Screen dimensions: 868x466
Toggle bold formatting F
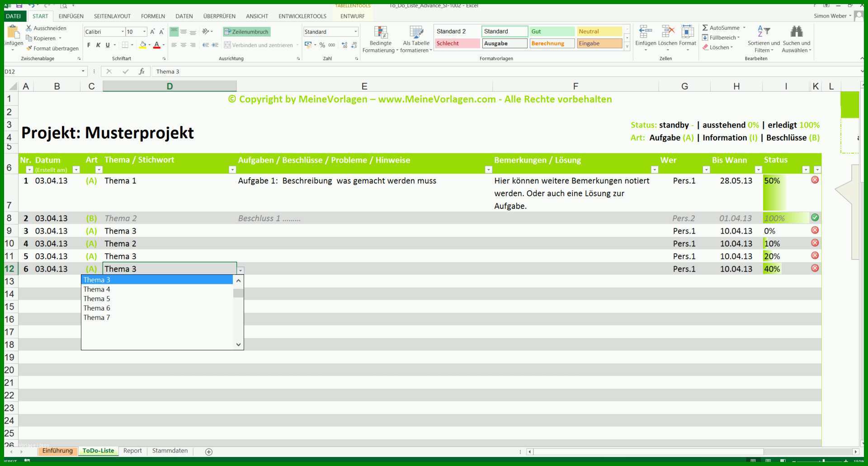(x=89, y=45)
